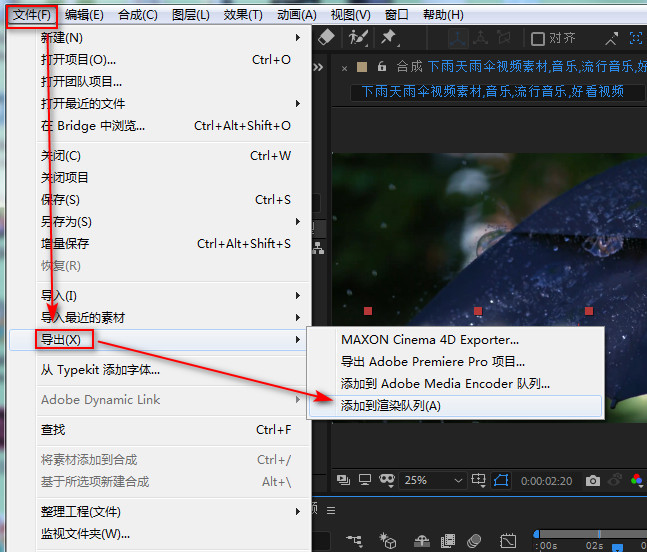Click the flowchart icon beside panel
Screen dimensions: 647x552
point(319,248)
